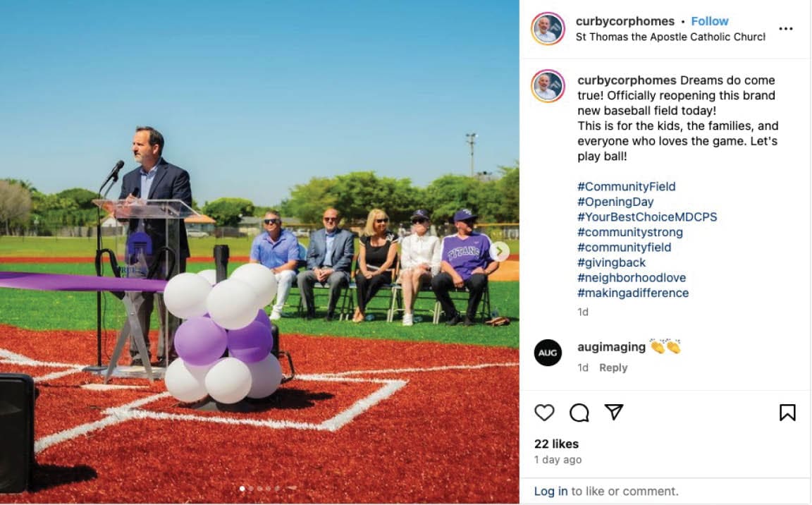Open the augimaging commenter username
This screenshot has width=812, height=505.
click(x=611, y=347)
